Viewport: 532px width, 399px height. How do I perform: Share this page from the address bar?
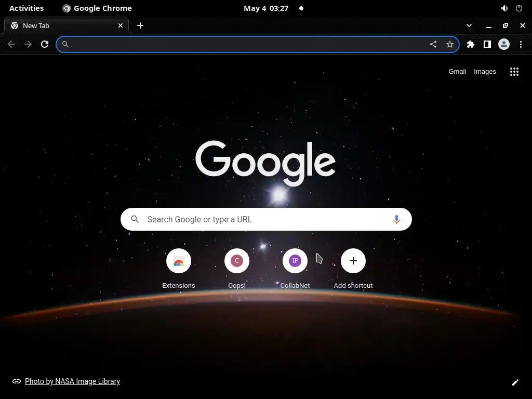433,44
